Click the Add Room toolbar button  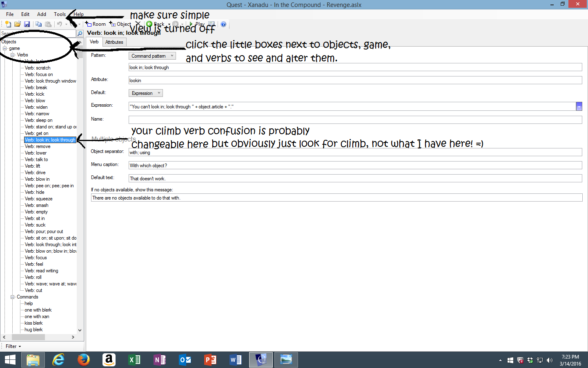click(96, 24)
